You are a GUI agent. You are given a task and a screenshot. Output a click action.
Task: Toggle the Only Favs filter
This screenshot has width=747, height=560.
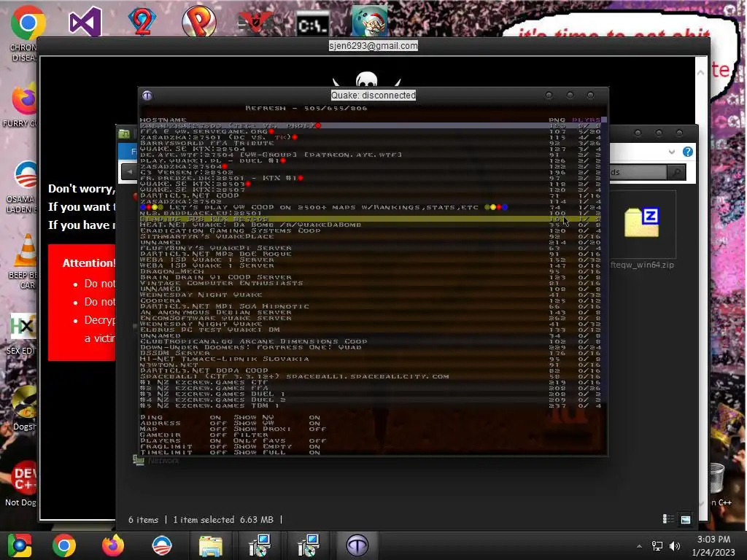[279, 440]
